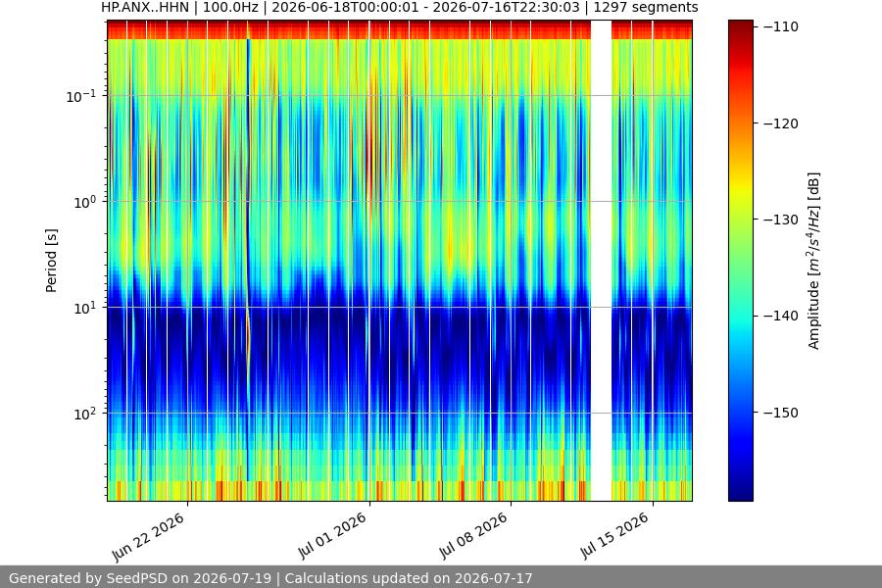The width and height of the screenshot is (882, 588).
Task: Click the 'Jul 08 2026' x-axis label
Action: (473, 536)
